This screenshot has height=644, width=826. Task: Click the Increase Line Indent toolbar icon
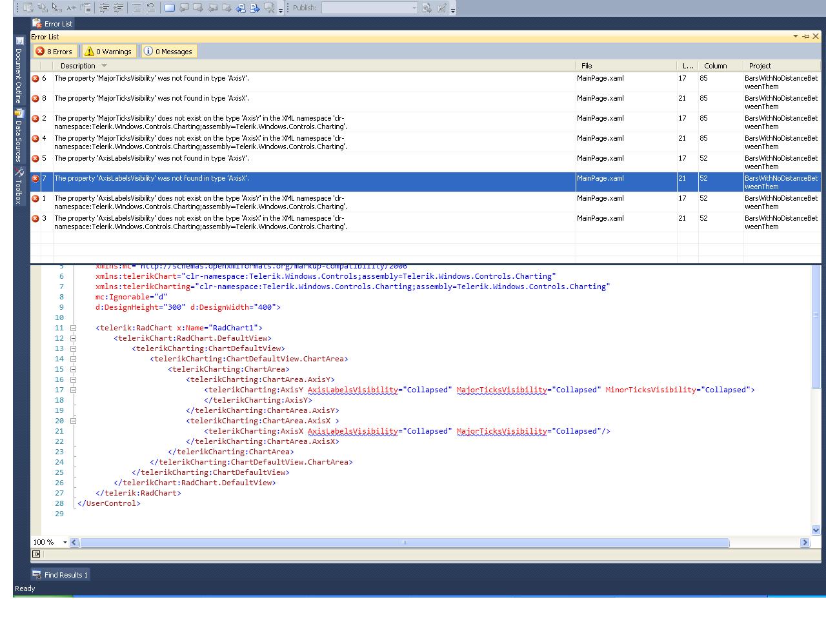point(119,8)
